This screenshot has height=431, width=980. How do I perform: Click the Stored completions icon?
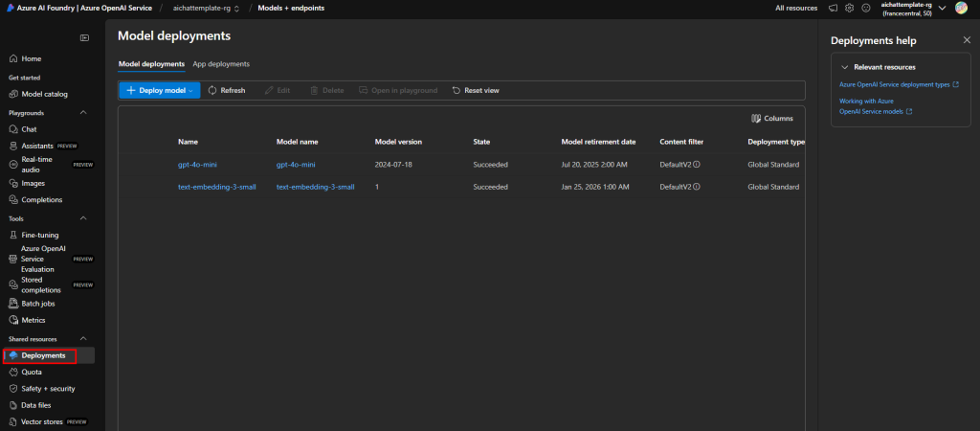pyautogui.click(x=13, y=284)
